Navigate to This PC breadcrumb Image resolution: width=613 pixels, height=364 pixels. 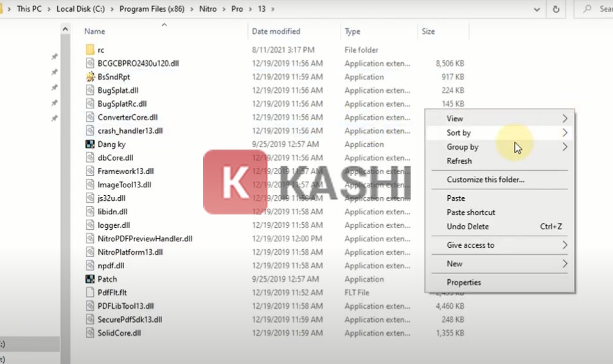(x=29, y=8)
